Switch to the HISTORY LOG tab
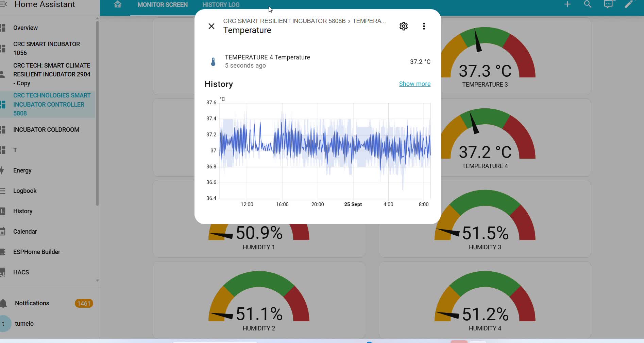Viewport: 644px width, 343px height. (221, 5)
